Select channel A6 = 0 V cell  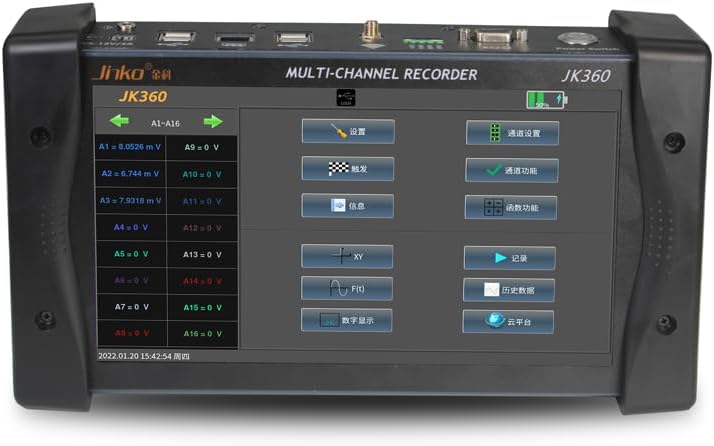pyautogui.click(x=132, y=280)
